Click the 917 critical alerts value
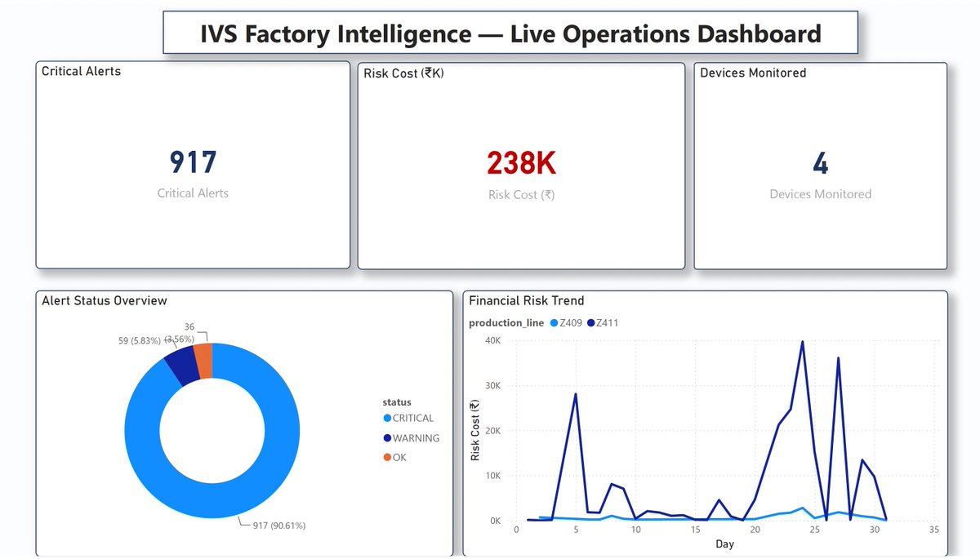 [x=193, y=162]
